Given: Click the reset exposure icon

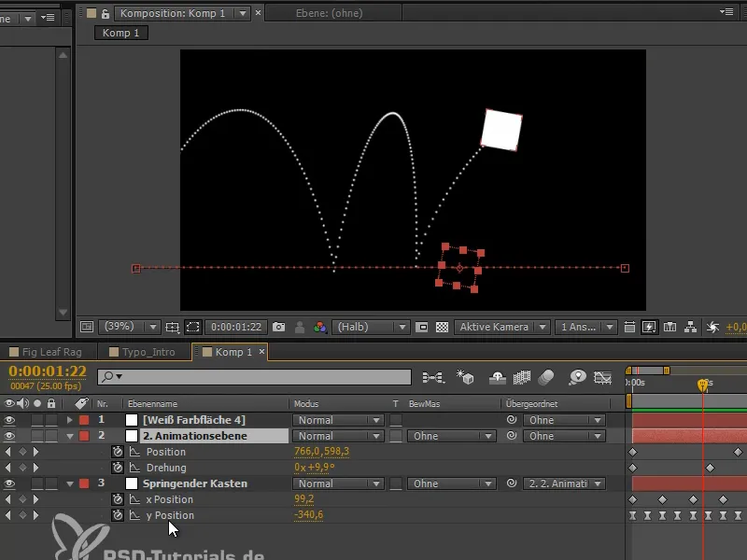Looking at the screenshot, I should [x=712, y=328].
